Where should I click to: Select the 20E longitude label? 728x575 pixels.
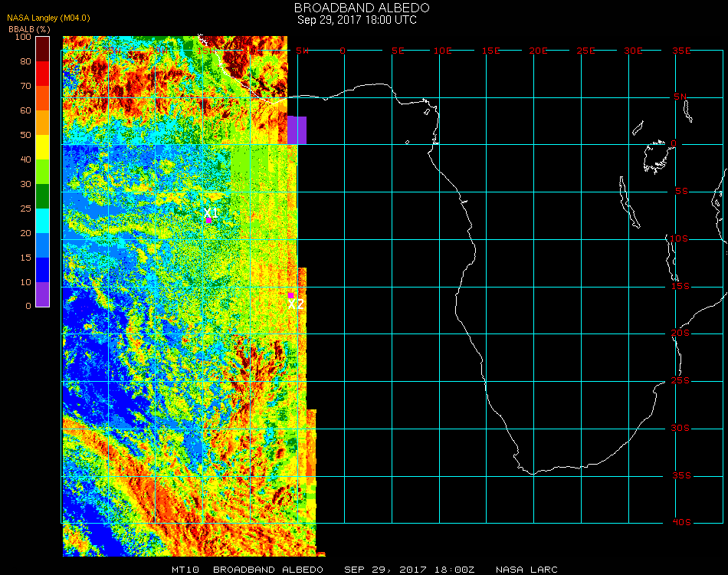tap(539, 51)
